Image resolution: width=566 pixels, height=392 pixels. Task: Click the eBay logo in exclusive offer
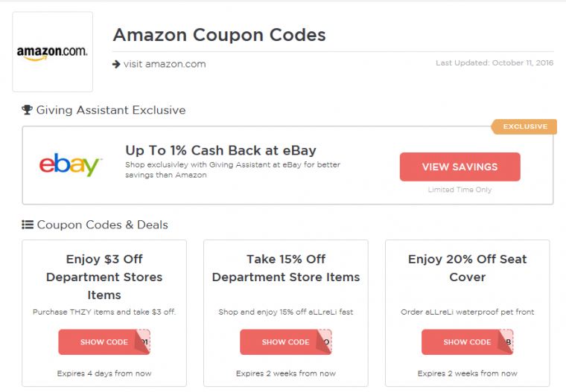coord(71,164)
